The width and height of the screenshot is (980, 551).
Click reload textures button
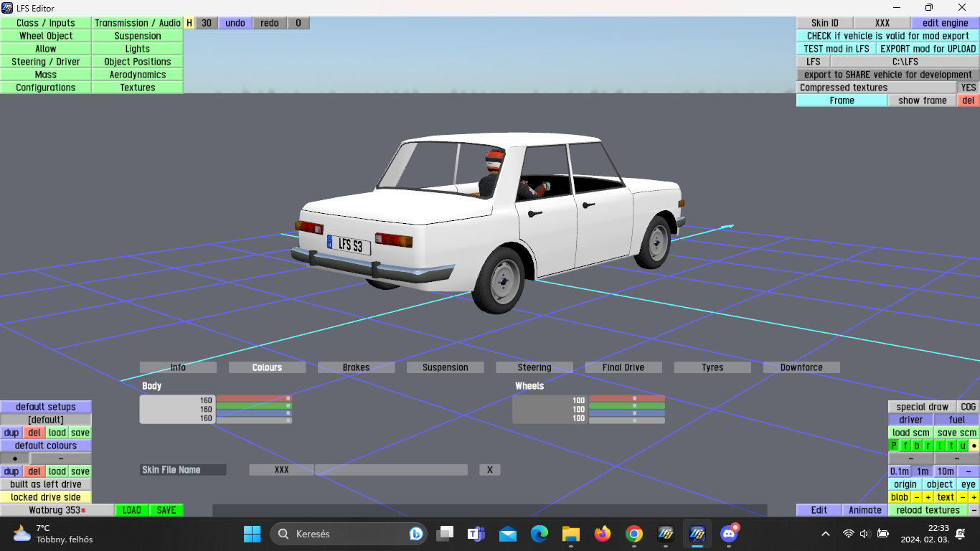pyautogui.click(x=928, y=510)
